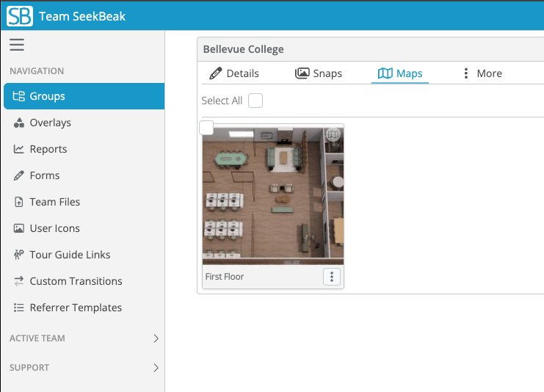Click the User Icons image icon

click(x=19, y=228)
